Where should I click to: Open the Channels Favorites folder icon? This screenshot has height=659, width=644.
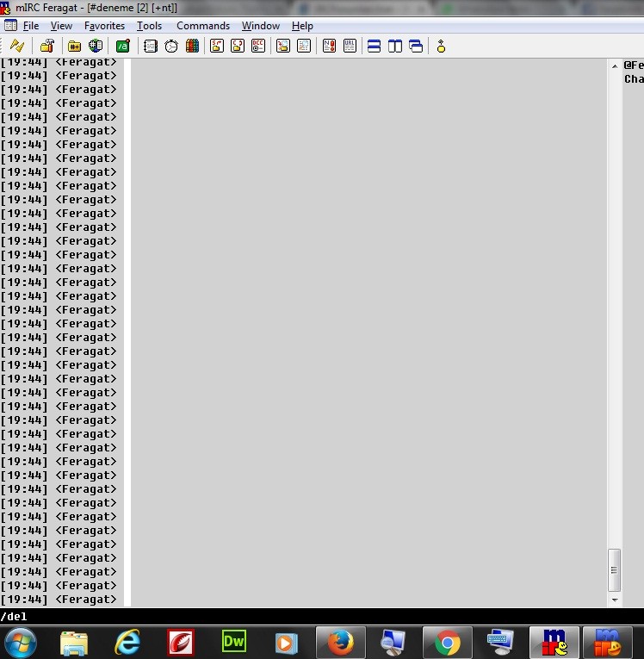[74, 46]
